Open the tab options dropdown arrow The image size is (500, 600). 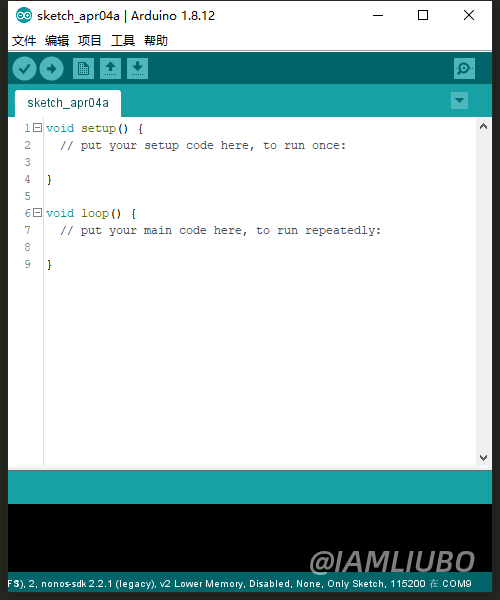pyautogui.click(x=459, y=101)
